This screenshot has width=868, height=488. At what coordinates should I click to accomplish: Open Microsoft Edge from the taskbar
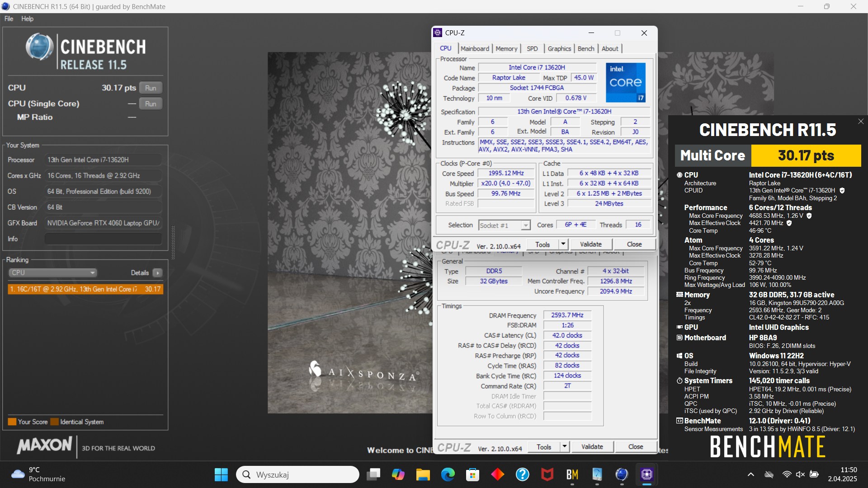point(448,474)
